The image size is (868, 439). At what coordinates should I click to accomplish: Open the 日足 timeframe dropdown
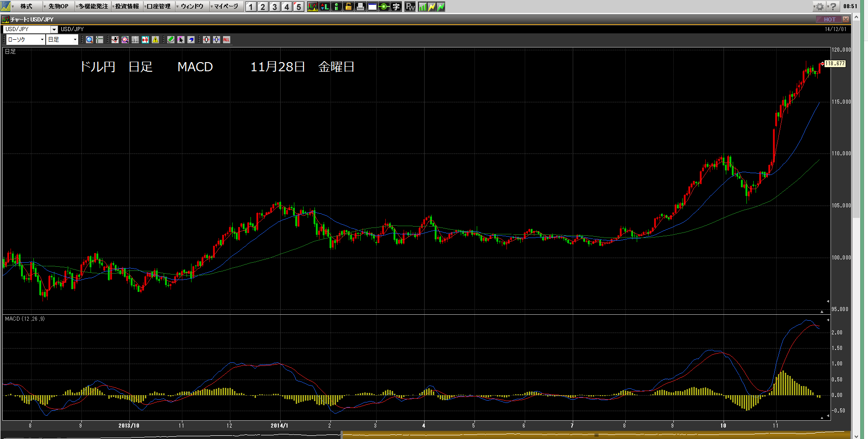[62, 40]
